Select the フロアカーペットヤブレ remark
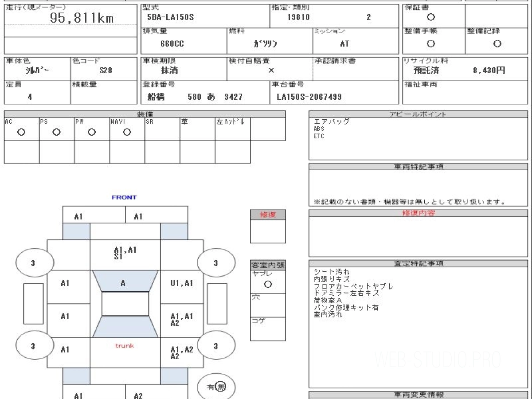 pyautogui.click(x=353, y=286)
